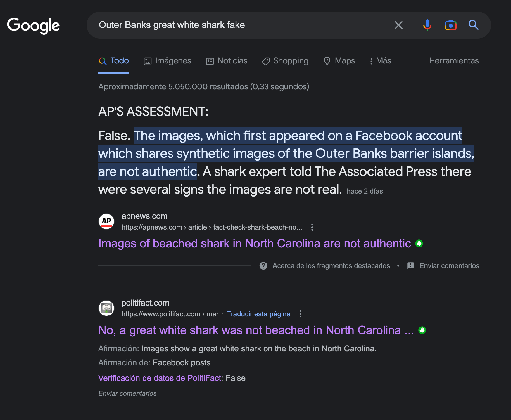Open Herramientas search tools
The image size is (511, 420).
click(454, 61)
